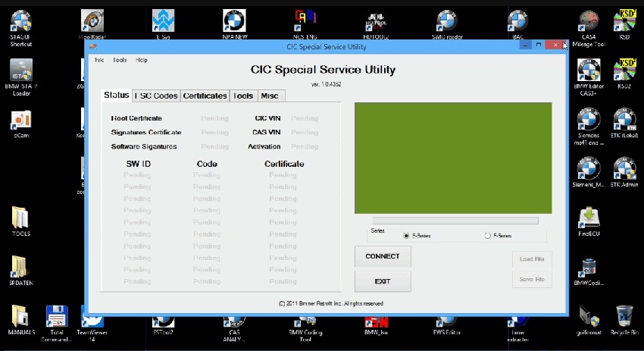Open the Tools menu in menu bar
The height and width of the screenshot is (351, 644).
(x=120, y=60)
